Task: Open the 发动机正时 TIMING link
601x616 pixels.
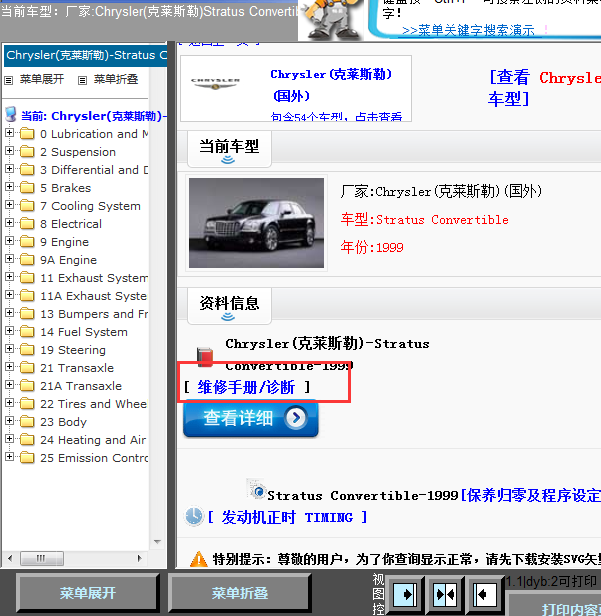Action: pyautogui.click(x=287, y=517)
